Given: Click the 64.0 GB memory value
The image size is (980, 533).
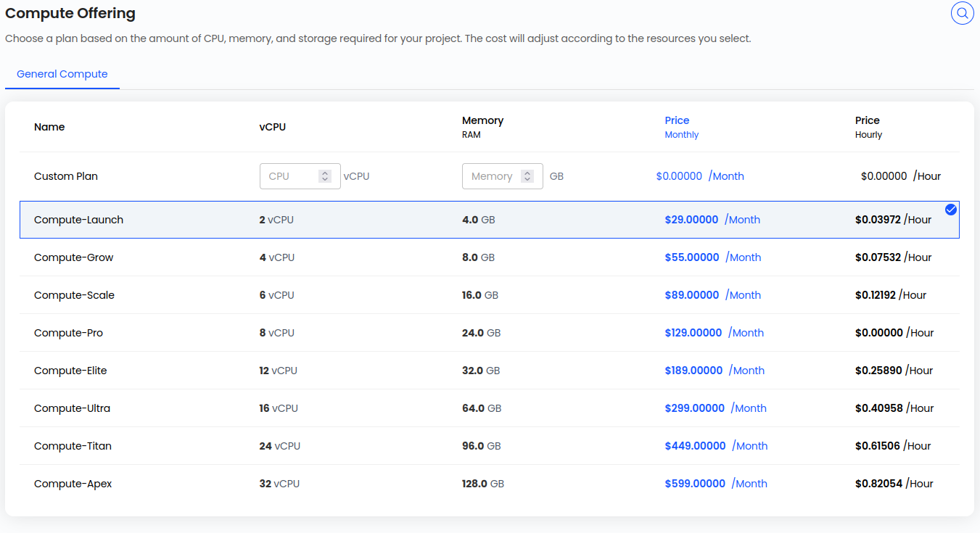Looking at the screenshot, I should (482, 408).
